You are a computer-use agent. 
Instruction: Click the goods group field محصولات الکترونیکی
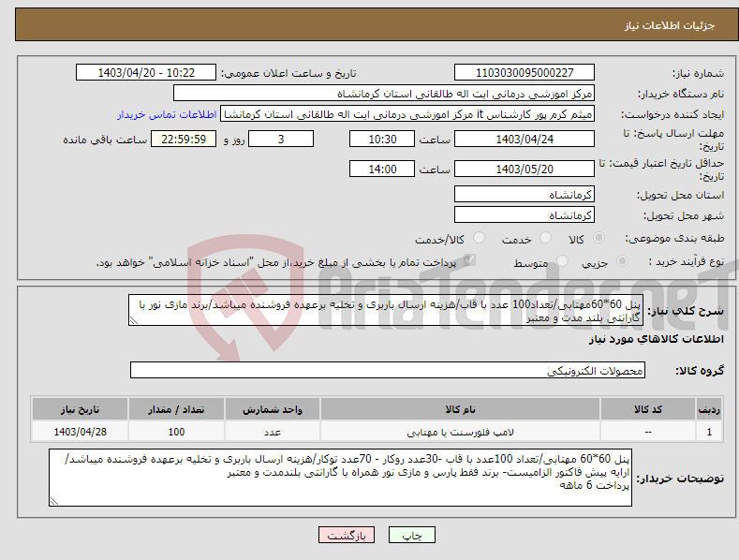pyautogui.click(x=388, y=371)
